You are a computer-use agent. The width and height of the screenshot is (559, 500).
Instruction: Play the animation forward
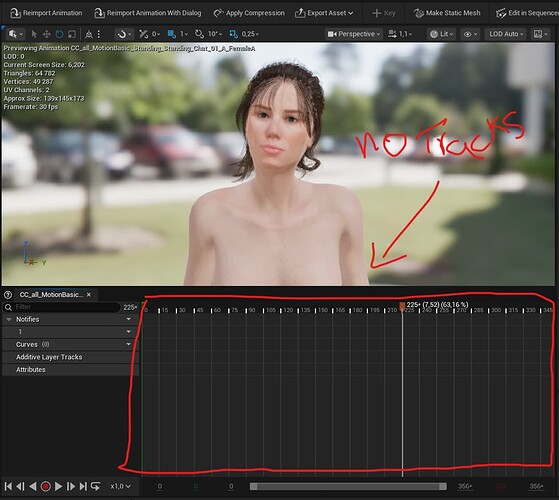[58, 486]
